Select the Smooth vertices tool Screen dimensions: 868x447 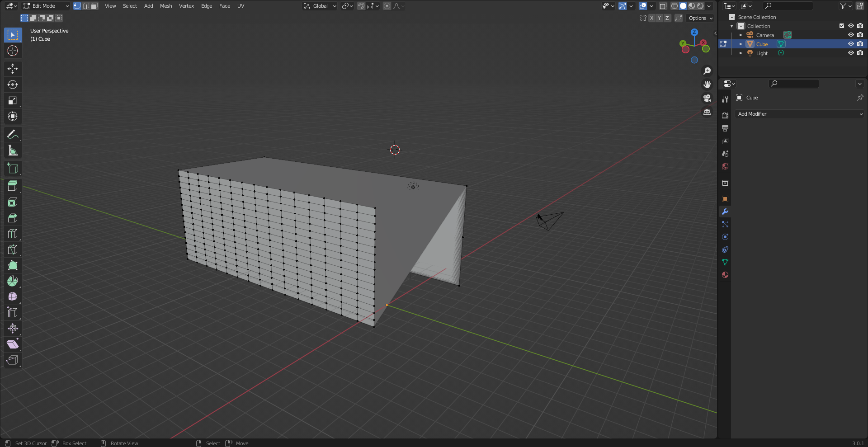coord(13,297)
